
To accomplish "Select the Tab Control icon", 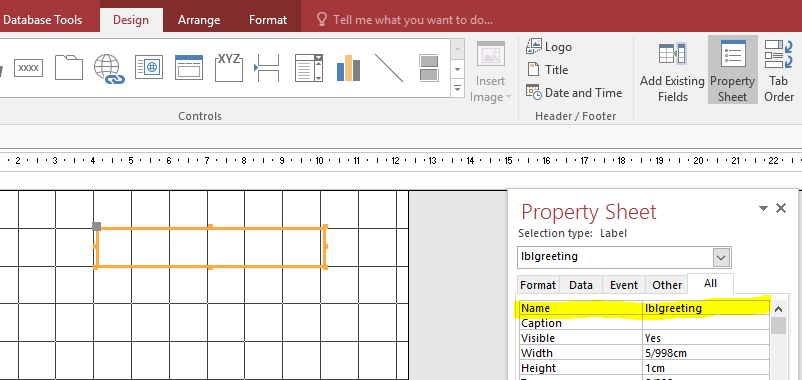I will (x=69, y=68).
